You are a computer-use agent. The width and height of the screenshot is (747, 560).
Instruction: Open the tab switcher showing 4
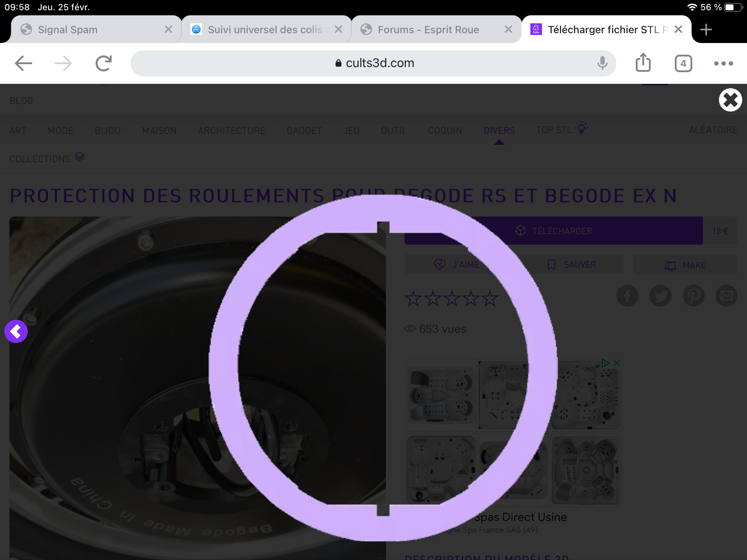683,63
